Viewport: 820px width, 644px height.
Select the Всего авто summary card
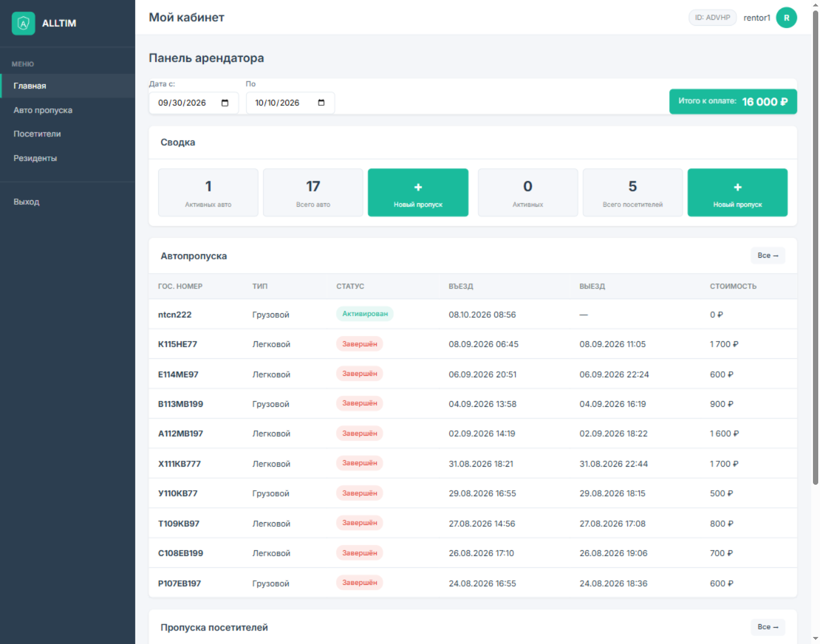[313, 193]
